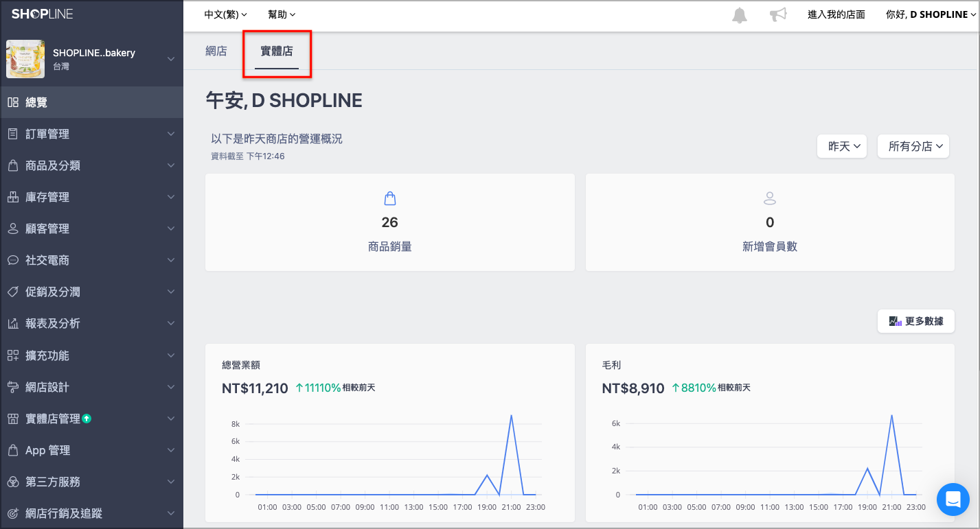Click the 8810% growth indicator

[x=693, y=388]
